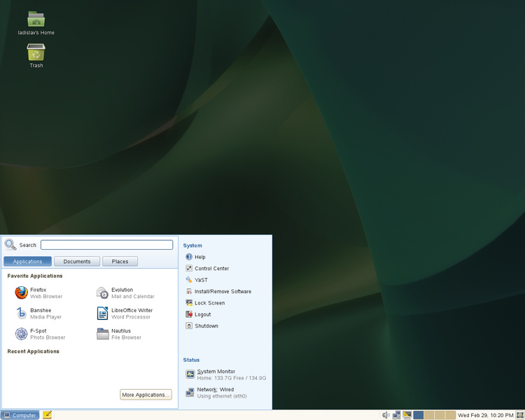
Task: Switch to the second workspace
Action: pyautogui.click(x=429, y=415)
